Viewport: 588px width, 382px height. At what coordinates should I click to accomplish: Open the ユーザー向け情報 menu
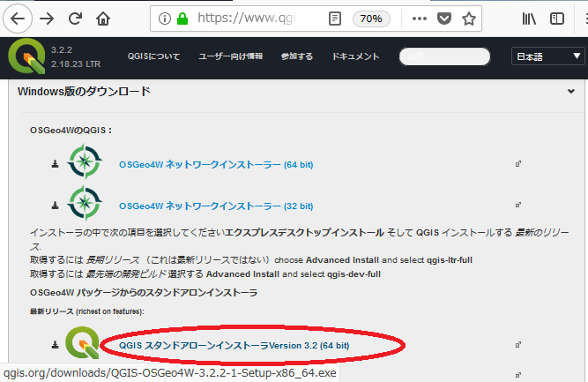click(231, 56)
